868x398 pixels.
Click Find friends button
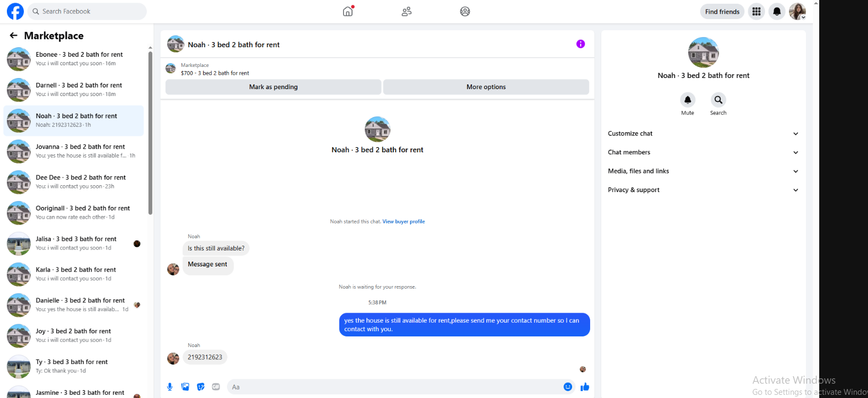[722, 11]
